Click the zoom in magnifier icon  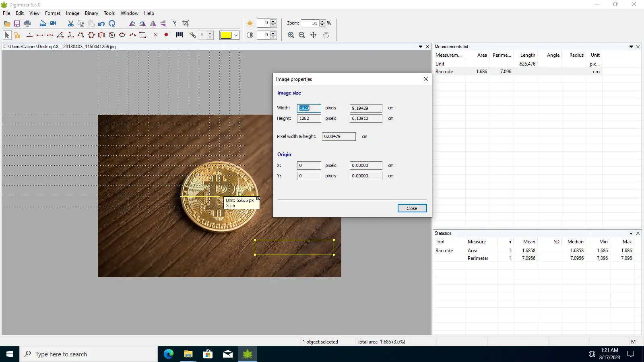pos(291,35)
